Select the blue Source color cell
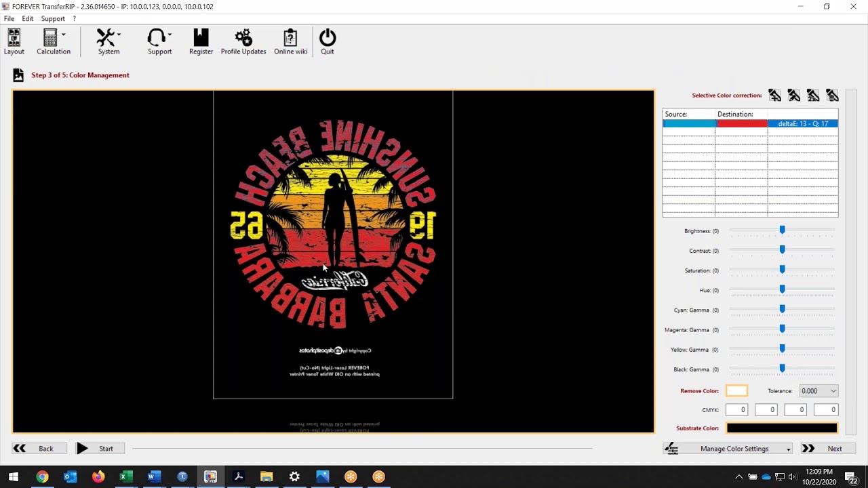Screen dimensions: 868x488 689,124
